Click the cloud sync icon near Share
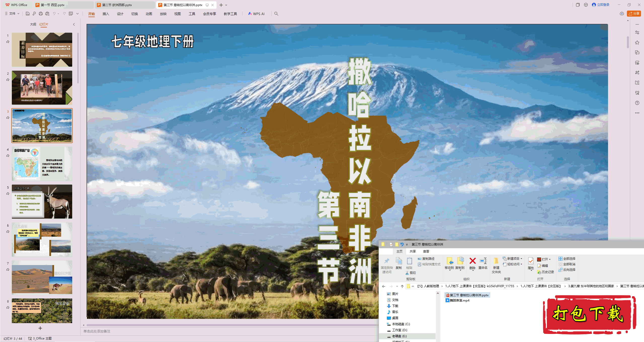 click(x=622, y=14)
